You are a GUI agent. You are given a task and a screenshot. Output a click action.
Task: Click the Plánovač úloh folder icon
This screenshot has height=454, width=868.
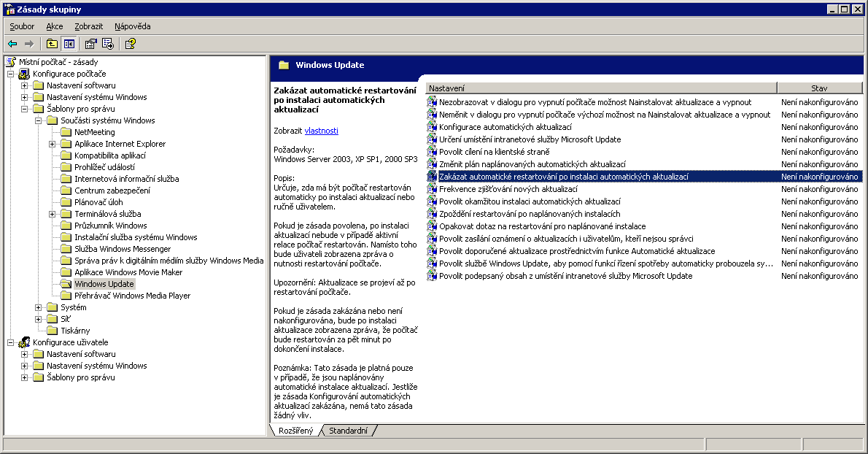click(x=66, y=201)
